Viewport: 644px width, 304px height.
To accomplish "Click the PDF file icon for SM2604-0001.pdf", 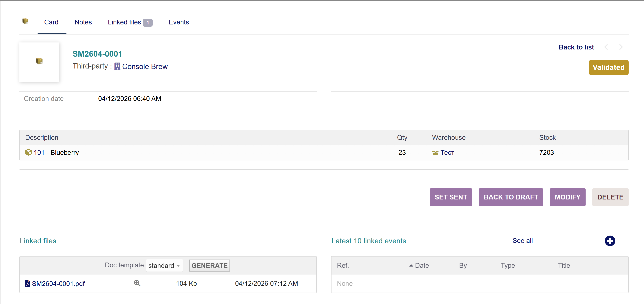I will (x=28, y=284).
